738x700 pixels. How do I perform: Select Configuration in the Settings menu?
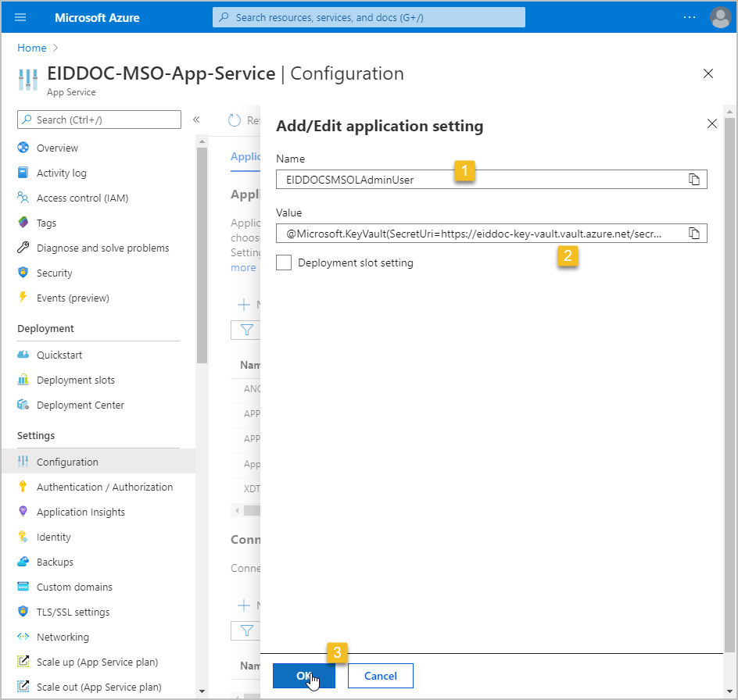tap(67, 462)
